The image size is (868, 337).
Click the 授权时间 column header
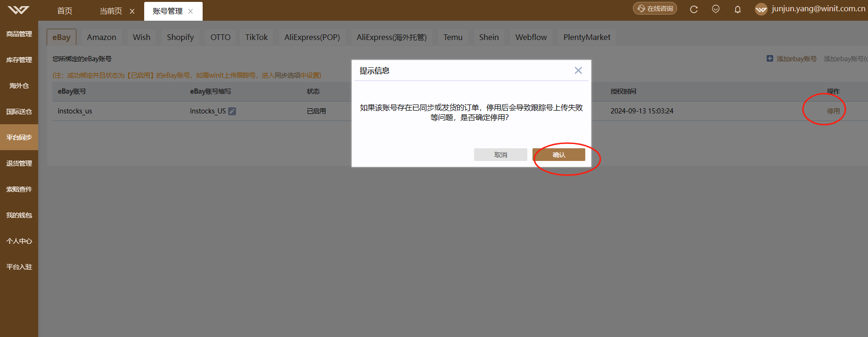623,91
